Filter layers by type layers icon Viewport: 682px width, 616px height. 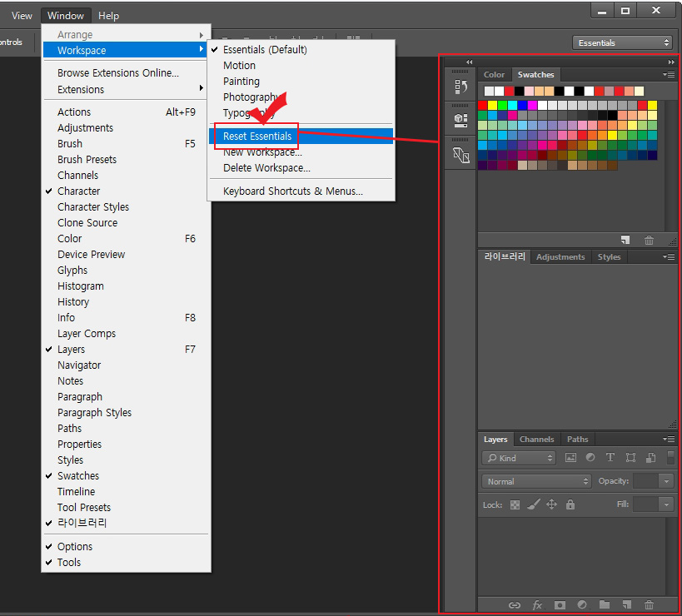[610, 457]
